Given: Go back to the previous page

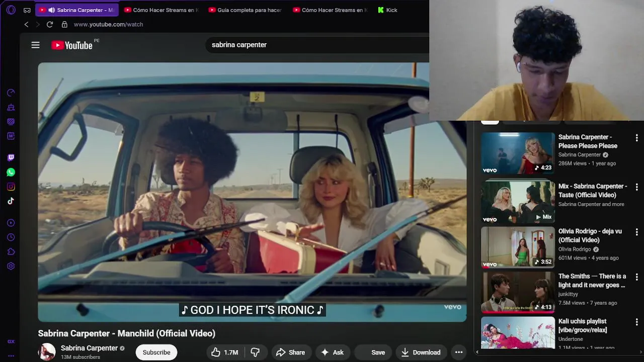Looking at the screenshot, I should [x=26, y=24].
